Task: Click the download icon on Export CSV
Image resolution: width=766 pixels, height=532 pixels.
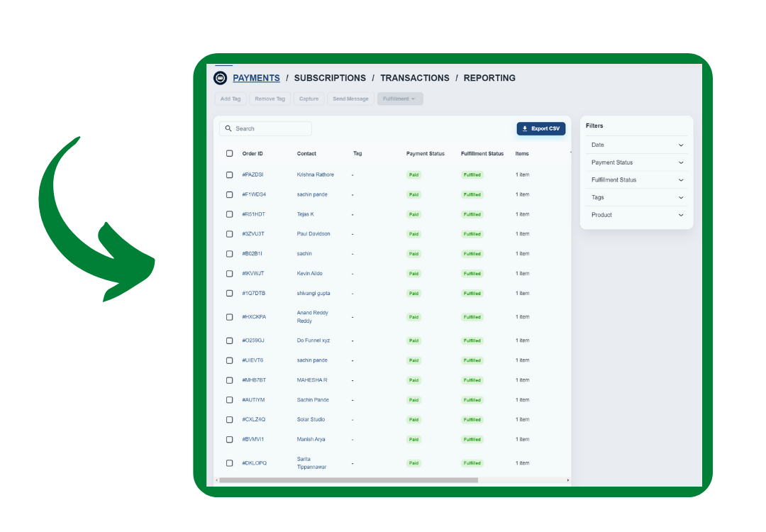Action: click(x=525, y=129)
